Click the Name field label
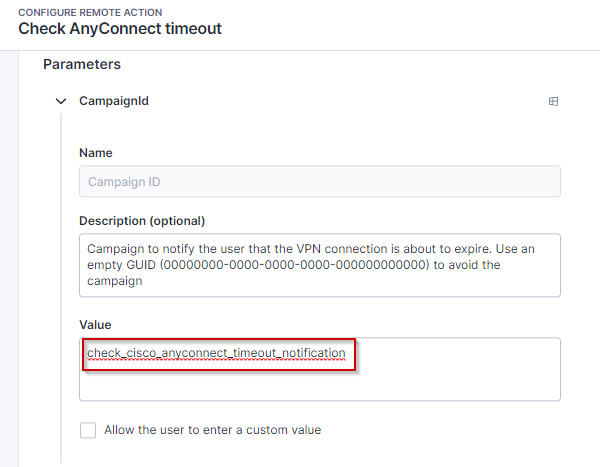 click(96, 153)
